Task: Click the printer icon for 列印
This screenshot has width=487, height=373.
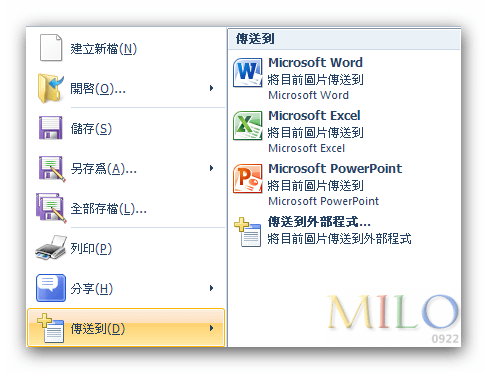Action: pyautogui.click(x=51, y=248)
